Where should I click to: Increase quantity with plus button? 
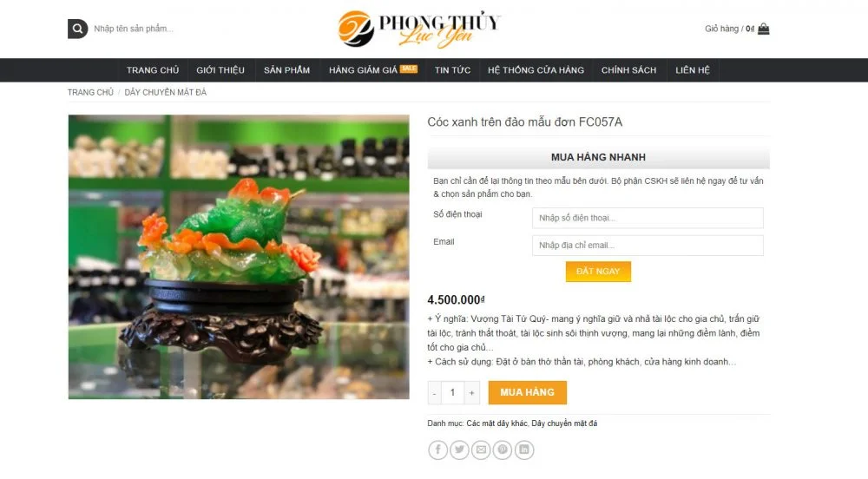click(471, 393)
